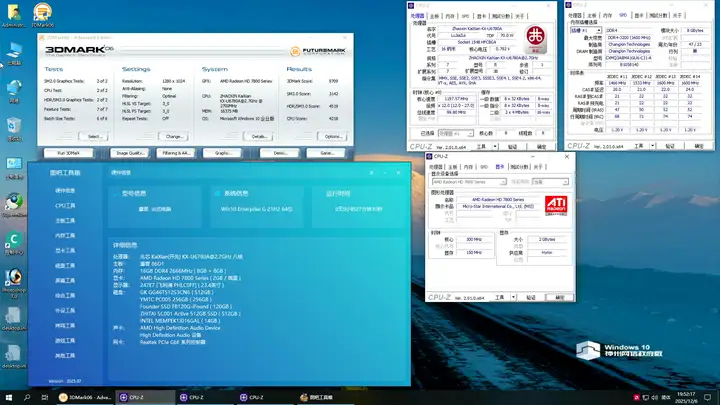Open the notification center icon
This screenshot has height=405, width=720.
tap(708, 397)
